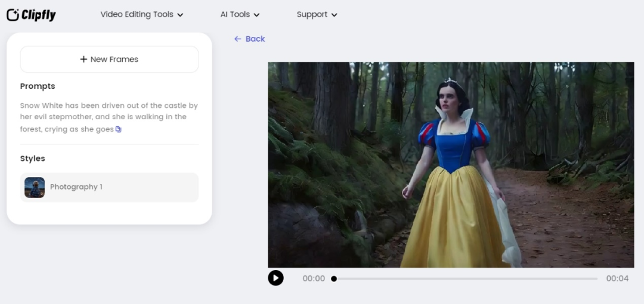
Task: Open the Video Editing Tools menu
Action: click(x=142, y=14)
